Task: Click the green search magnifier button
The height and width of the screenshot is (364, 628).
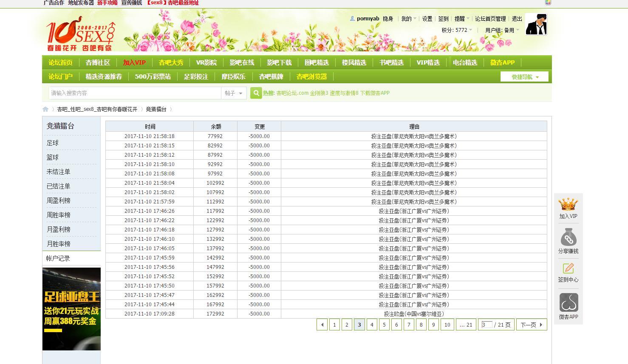Action: tap(256, 93)
